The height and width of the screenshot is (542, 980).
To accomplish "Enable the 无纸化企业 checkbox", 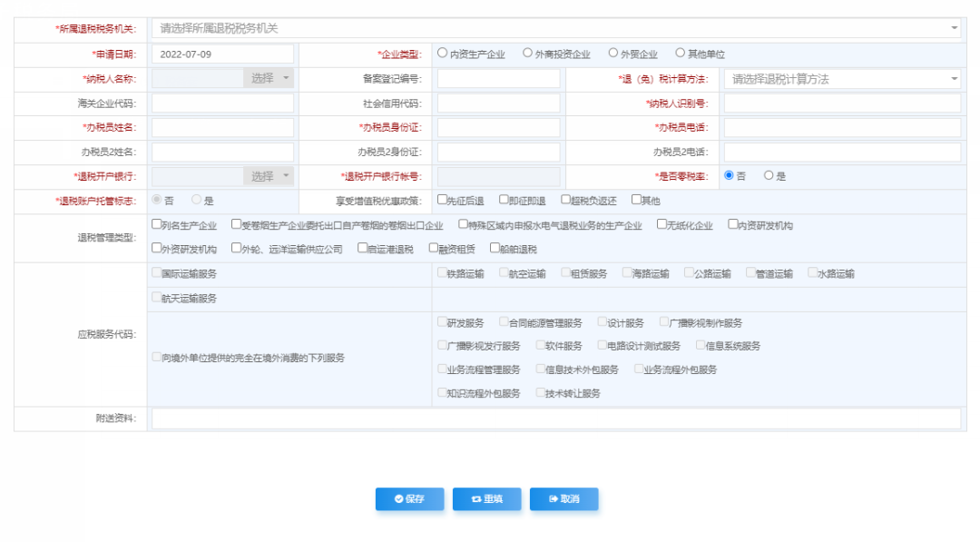I will [x=661, y=224].
